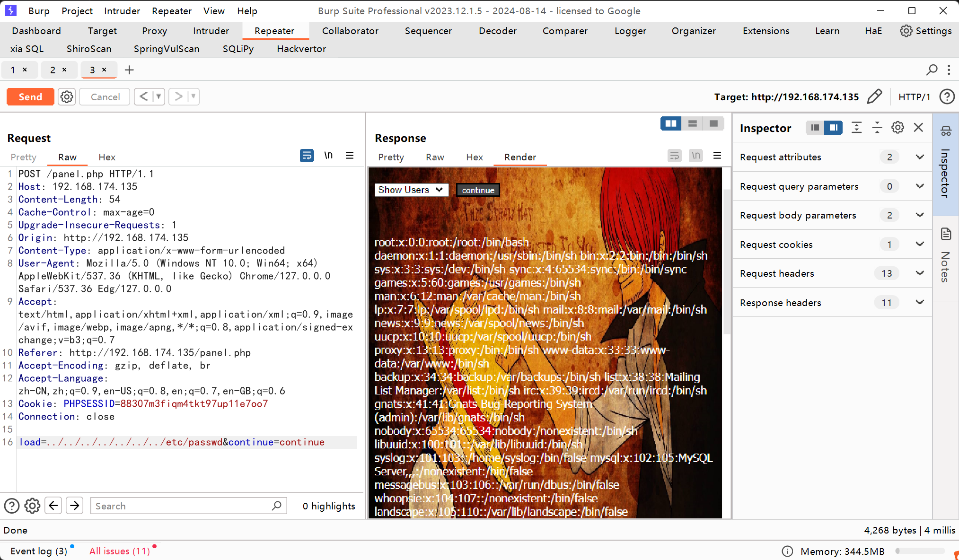
Task: Expand all Inspector sections
Action: (x=856, y=127)
